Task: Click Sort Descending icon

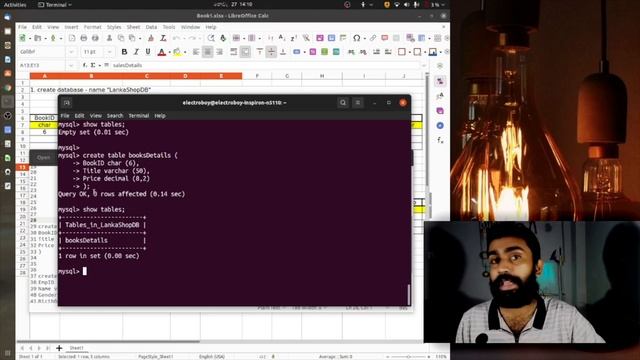Action: 293,38
